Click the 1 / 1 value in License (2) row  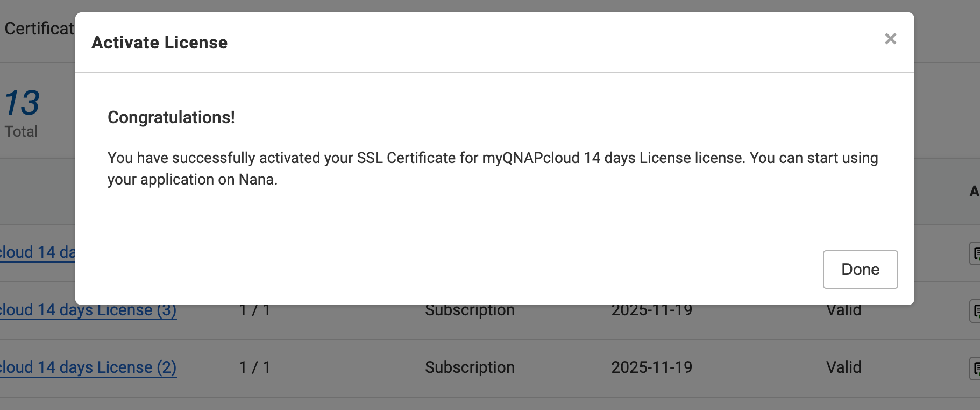pos(254,367)
